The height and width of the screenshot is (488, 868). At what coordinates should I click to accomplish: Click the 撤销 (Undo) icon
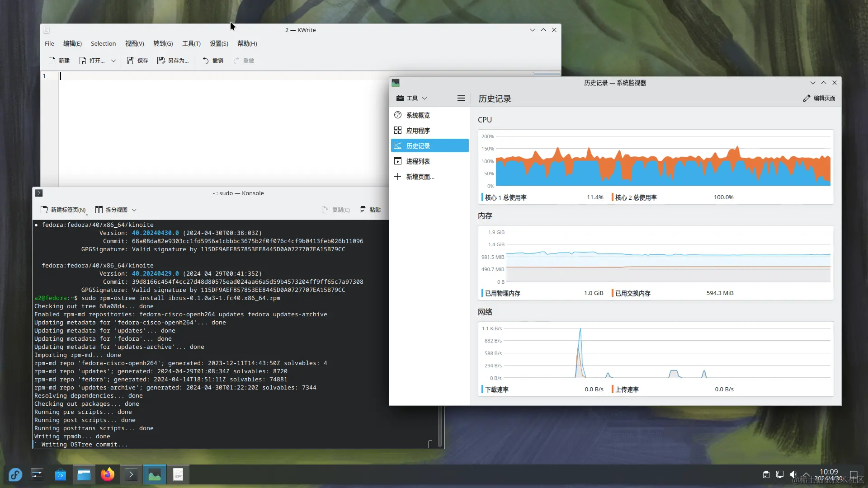212,61
